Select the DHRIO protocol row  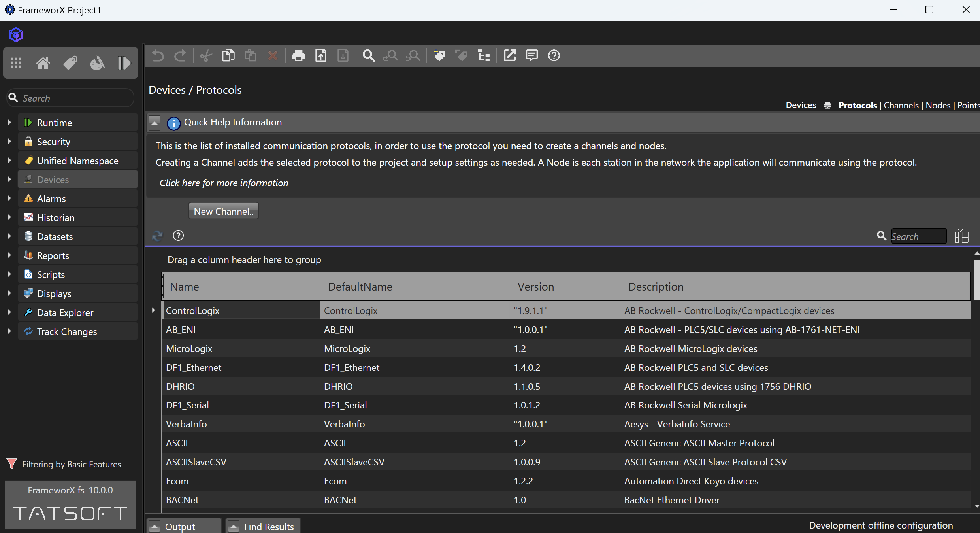(566, 386)
